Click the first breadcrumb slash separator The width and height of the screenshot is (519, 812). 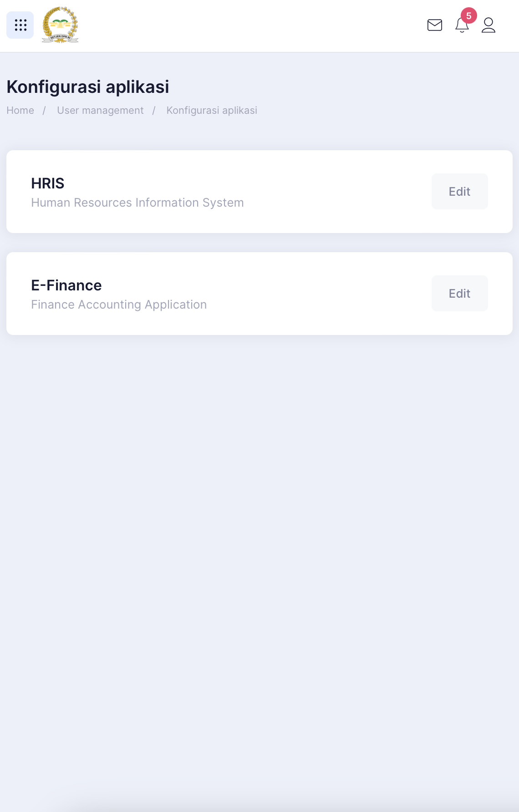[44, 111]
